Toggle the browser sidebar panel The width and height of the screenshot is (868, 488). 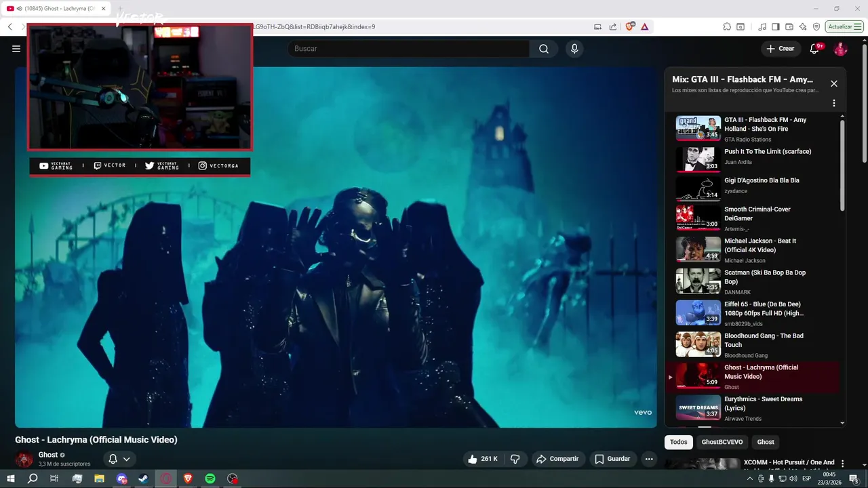pos(776,26)
